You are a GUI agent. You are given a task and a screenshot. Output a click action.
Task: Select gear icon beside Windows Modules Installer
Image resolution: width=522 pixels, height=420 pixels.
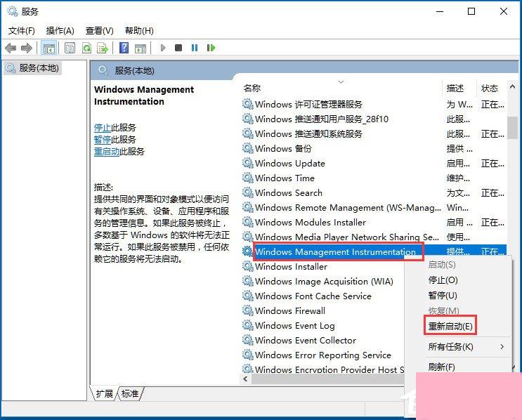click(248, 222)
